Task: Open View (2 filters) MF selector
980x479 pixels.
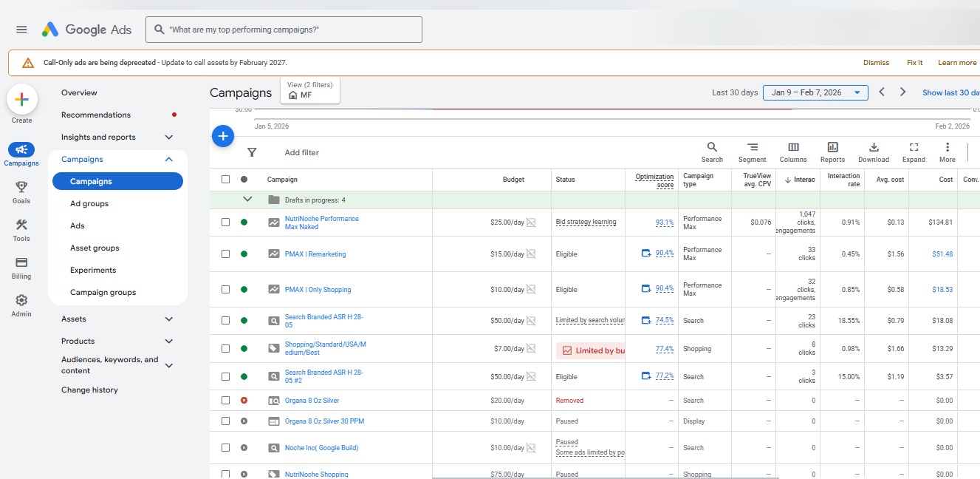Action: [310, 90]
